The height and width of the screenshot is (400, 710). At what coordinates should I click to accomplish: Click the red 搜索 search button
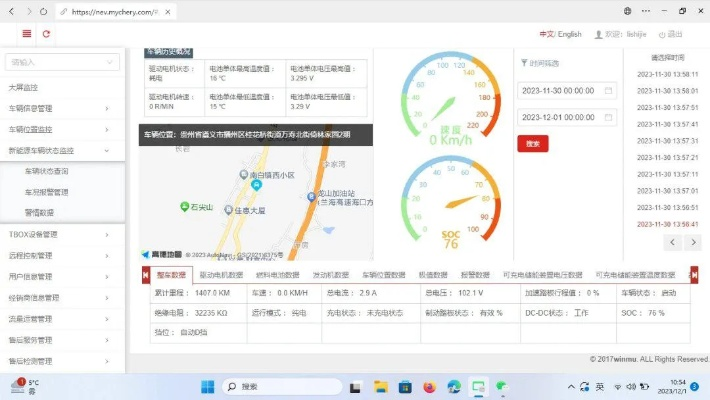coord(532,143)
